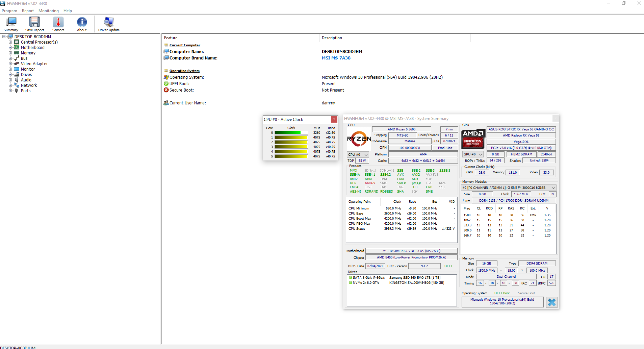644x349 pixels.
Task: Expand the Memory tree node
Action: pyautogui.click(x=10, y=53)
